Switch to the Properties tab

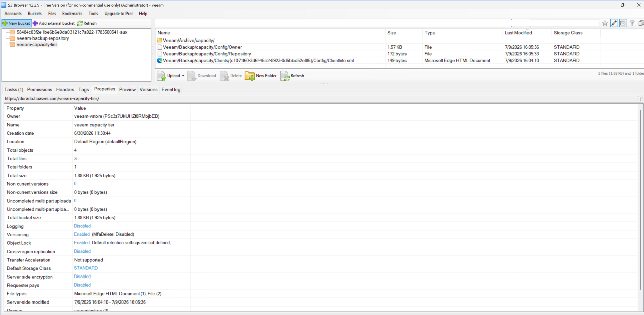105,89
